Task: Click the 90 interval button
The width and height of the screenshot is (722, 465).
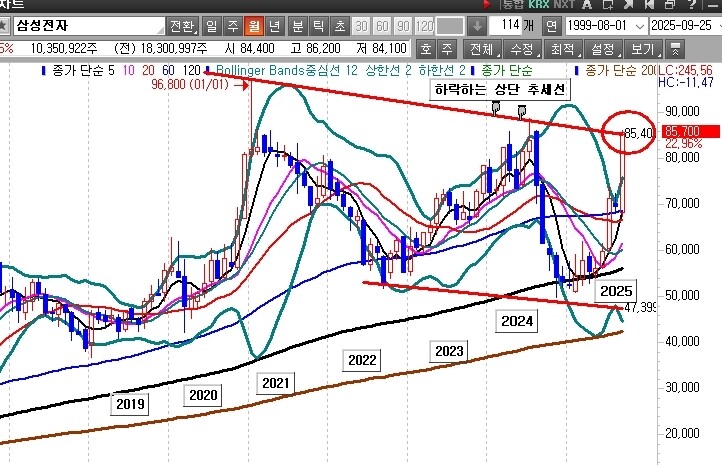Action: [x=403, y=26]
